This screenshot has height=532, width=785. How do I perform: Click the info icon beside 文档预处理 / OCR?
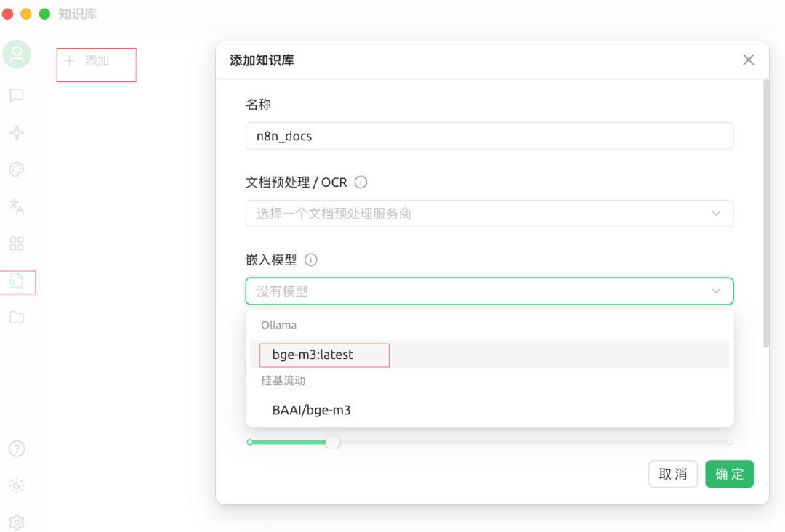point(361,182)
